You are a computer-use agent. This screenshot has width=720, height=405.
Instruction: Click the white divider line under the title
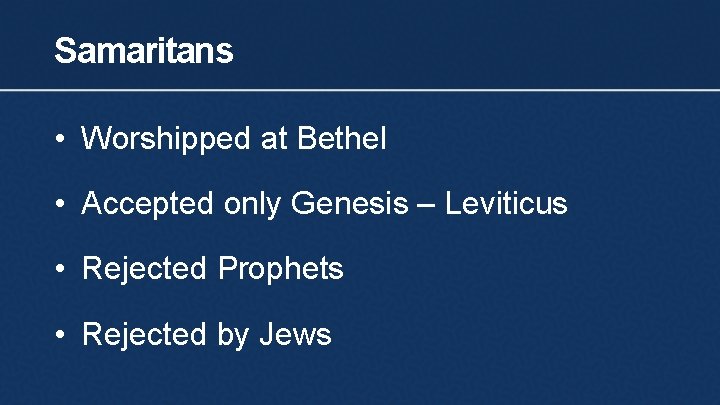click(x=360, y=90)
